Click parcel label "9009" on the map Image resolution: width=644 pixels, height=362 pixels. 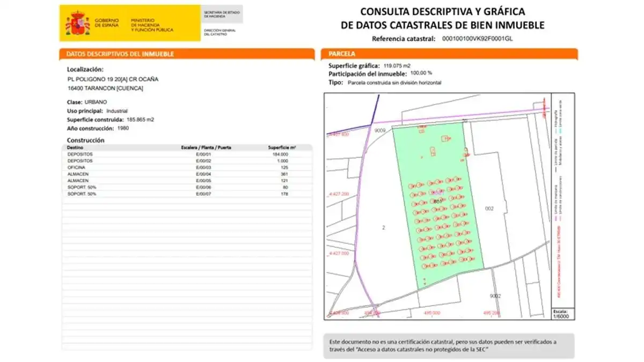pos(380,130)
